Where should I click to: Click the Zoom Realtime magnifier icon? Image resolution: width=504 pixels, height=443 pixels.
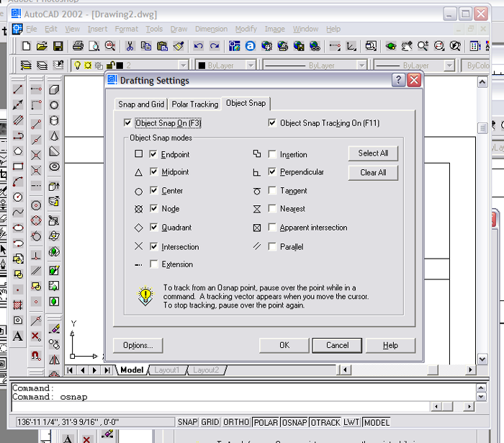[x=423, y=46]
